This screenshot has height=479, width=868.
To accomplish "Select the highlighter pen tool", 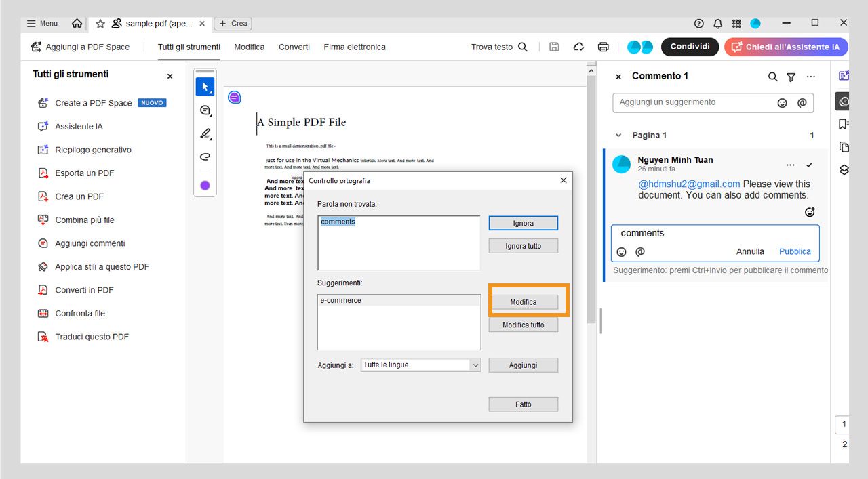I will pos(205,133).
